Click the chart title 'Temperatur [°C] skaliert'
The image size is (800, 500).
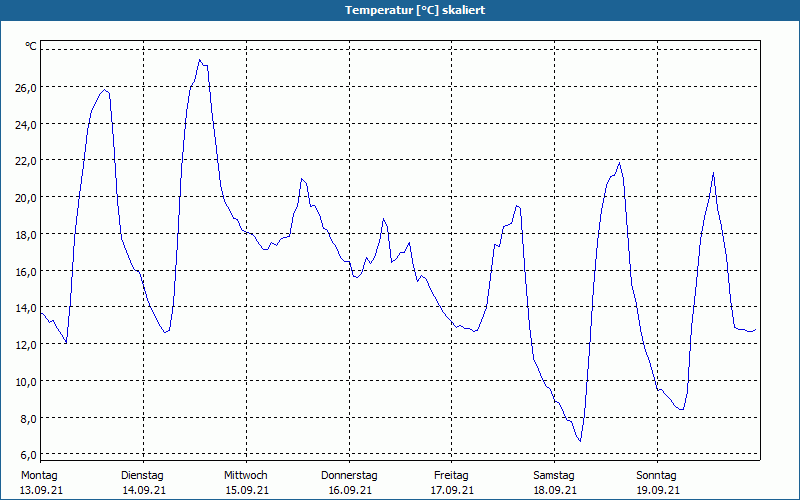415,10
